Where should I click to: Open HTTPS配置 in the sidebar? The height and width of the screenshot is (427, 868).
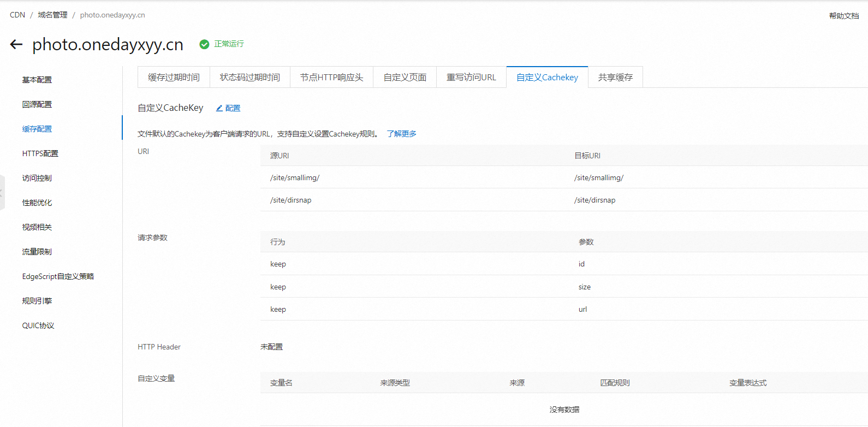40,153
